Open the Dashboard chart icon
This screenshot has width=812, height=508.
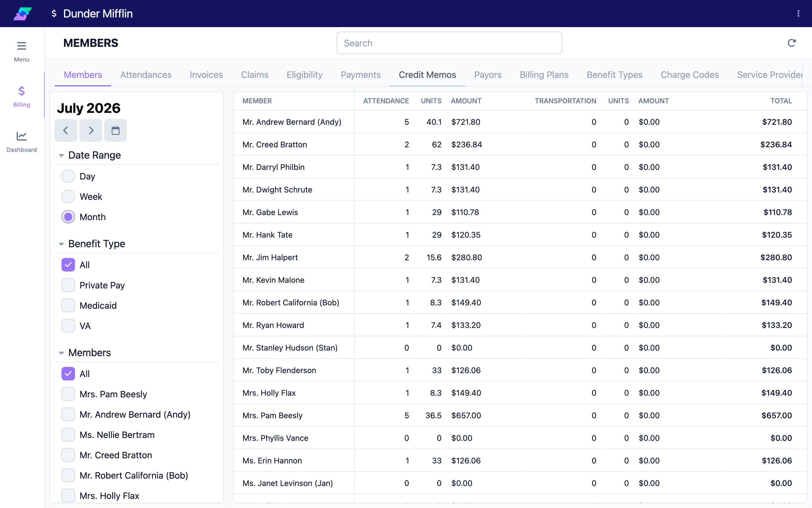click(x=21, y=136)
